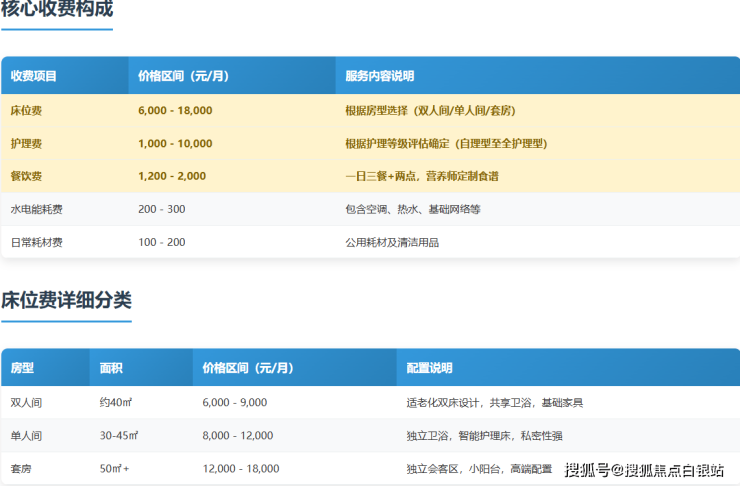The width and height of the screenshot is (740, 486).
Task: Select the 护理费 row label
Action: click(x=26, y=144)
